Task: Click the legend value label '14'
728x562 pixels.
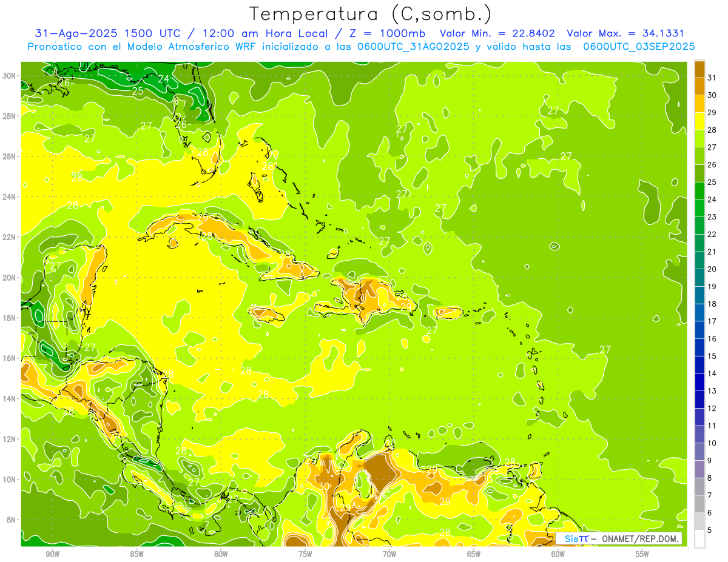Action: click(712, 373)
